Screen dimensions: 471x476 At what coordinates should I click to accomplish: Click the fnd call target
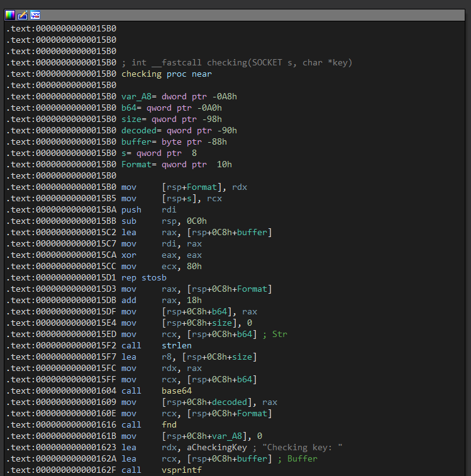(169, 424)
